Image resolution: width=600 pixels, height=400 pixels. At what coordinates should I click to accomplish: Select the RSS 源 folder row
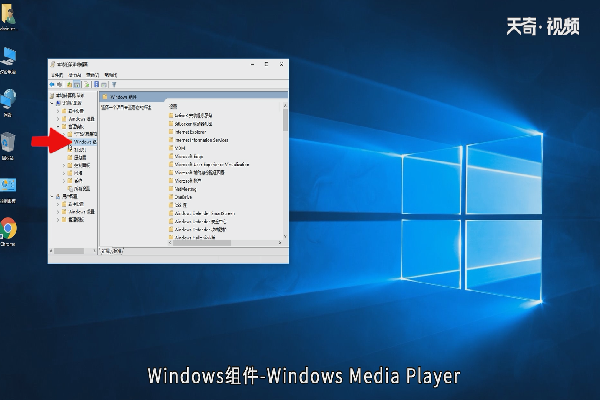[x=178, y=205]
